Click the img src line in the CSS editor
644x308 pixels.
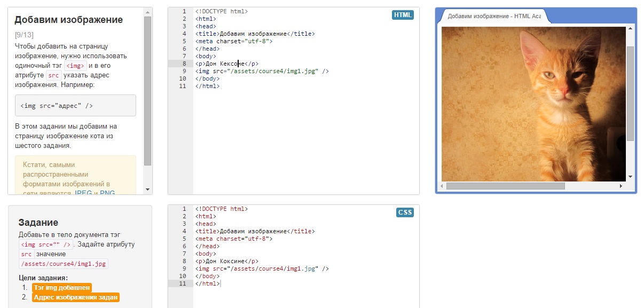coord(262,269)
